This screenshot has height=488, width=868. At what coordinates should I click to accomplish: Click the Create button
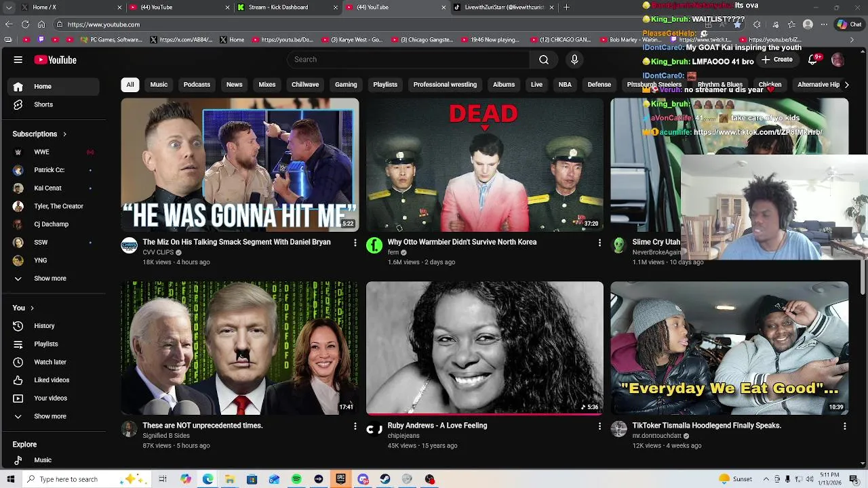tap(777, 60)
